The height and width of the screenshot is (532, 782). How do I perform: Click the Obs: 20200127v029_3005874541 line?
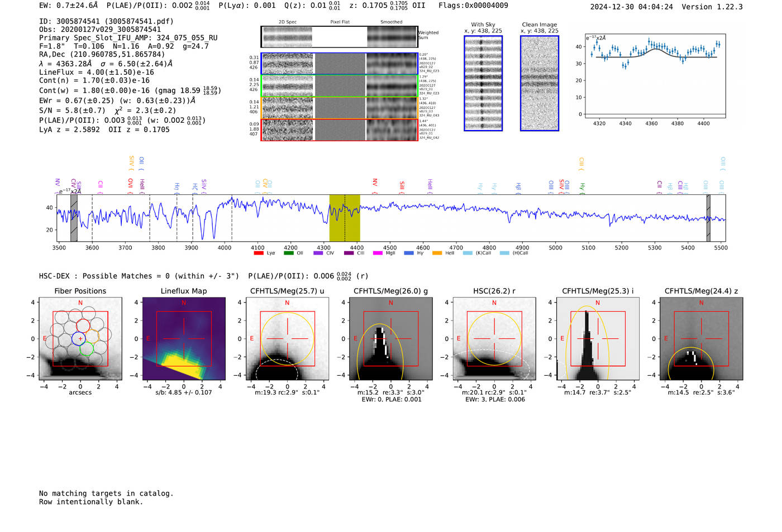tap(100, 30)
